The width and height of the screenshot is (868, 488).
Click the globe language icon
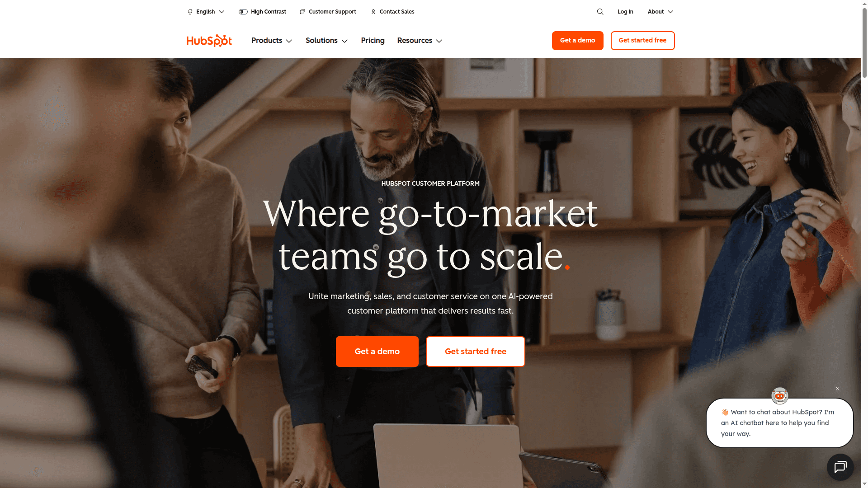click(x=190, y=12)
